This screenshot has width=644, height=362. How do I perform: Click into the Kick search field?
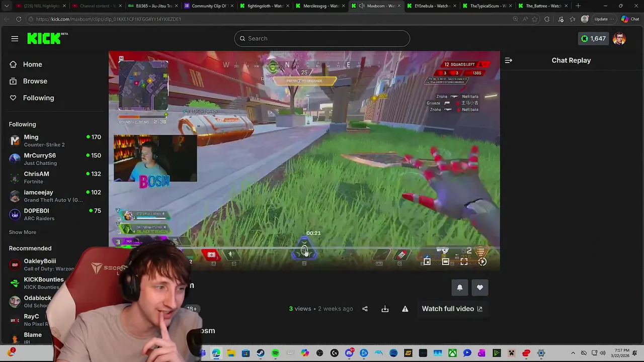point(322,38)
